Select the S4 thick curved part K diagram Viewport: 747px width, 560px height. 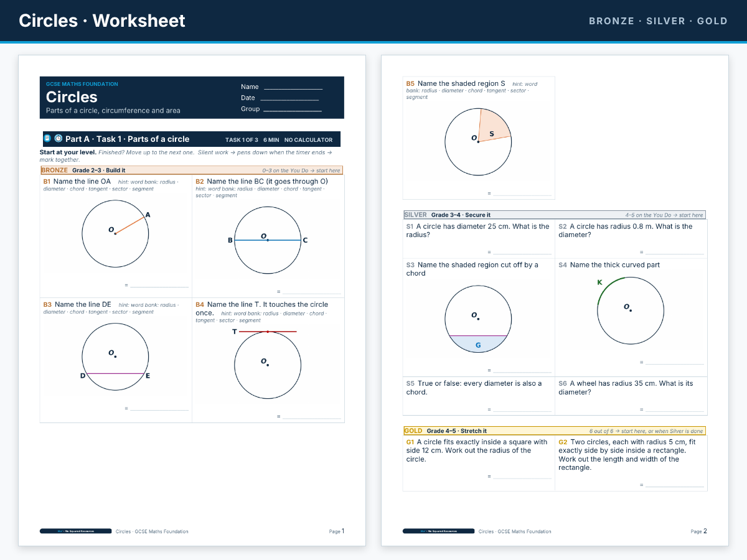[x=630, y=310]
